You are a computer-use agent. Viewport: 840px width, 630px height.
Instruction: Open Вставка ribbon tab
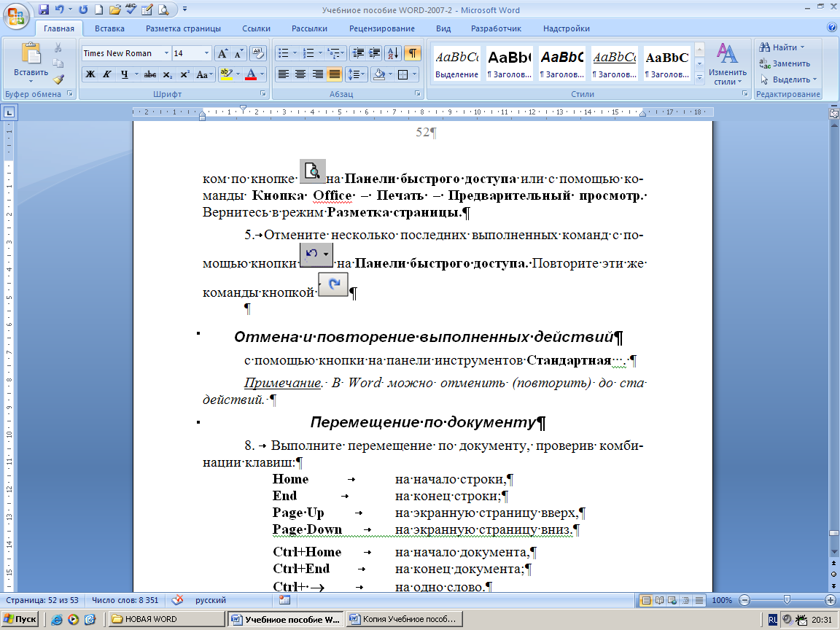click(x=109, y=28)
